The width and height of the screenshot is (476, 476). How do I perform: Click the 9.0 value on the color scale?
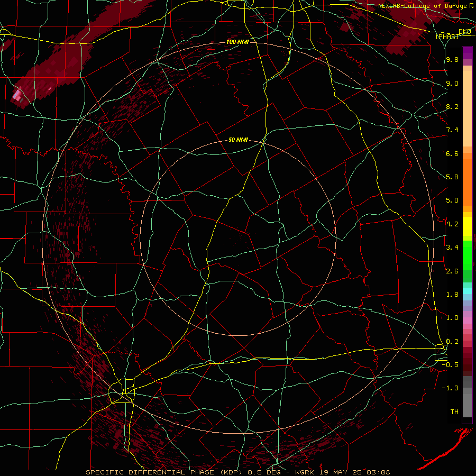coord(452,83)
